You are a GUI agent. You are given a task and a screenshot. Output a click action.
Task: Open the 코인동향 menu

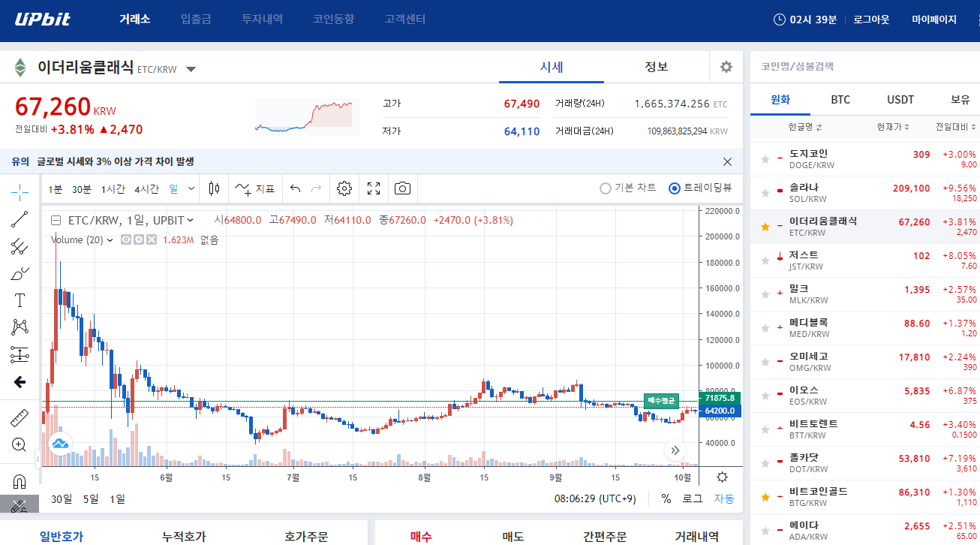[x=333, y=20]
